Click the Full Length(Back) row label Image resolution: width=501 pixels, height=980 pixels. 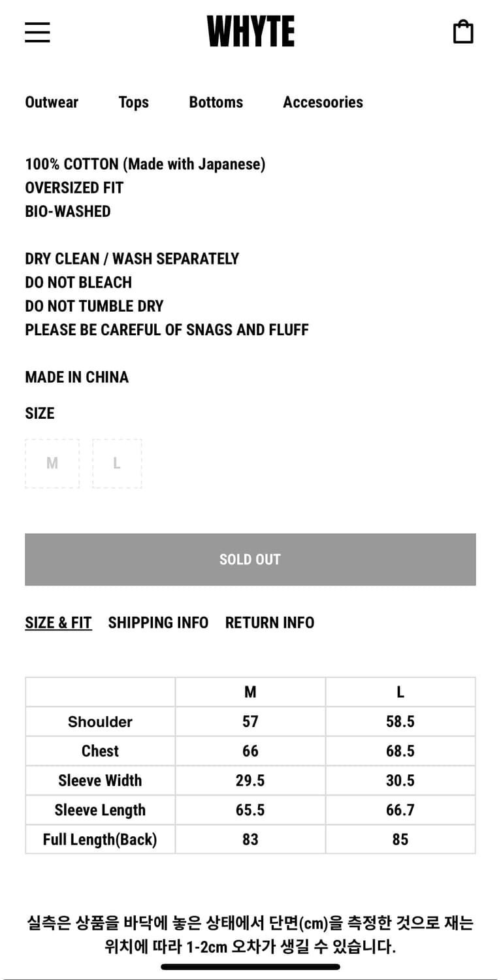click(x=100, y=839)
